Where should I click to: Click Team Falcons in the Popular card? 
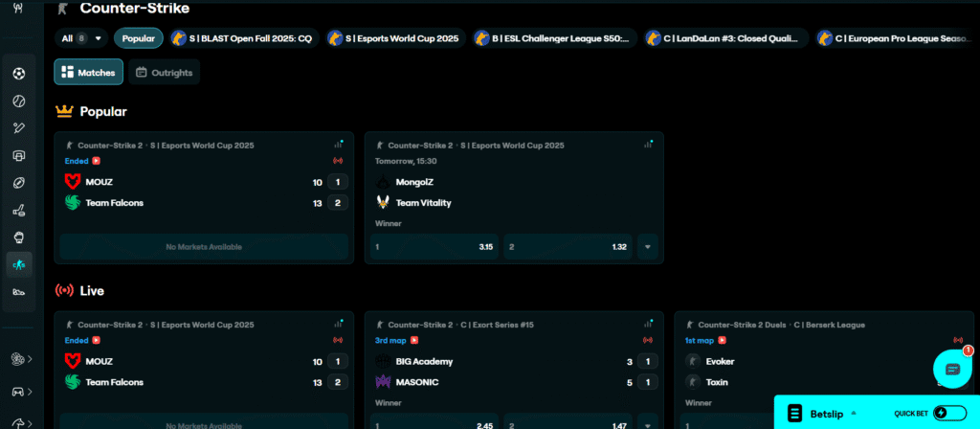[x=115, y=203]
